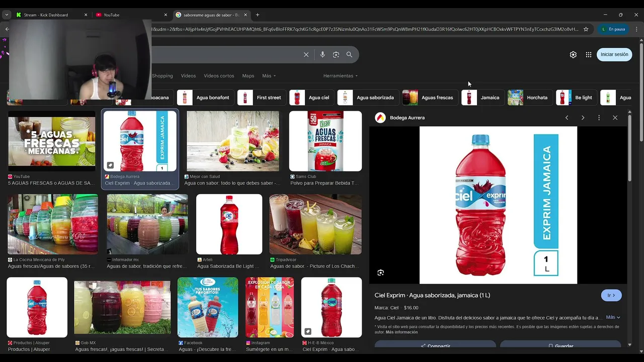644x362 pixels.
Task: Click the Ciel Exprim product title link
Action: pyautogui.click(x=432, y=295)
